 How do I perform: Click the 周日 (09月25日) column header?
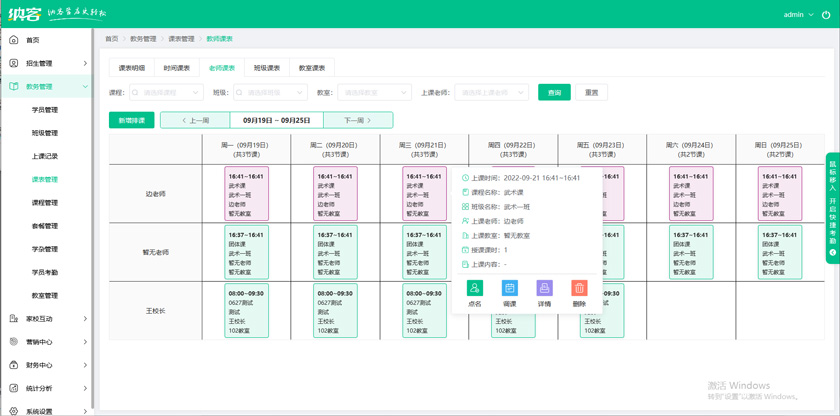pyautogui.click(x=780, y=149)
